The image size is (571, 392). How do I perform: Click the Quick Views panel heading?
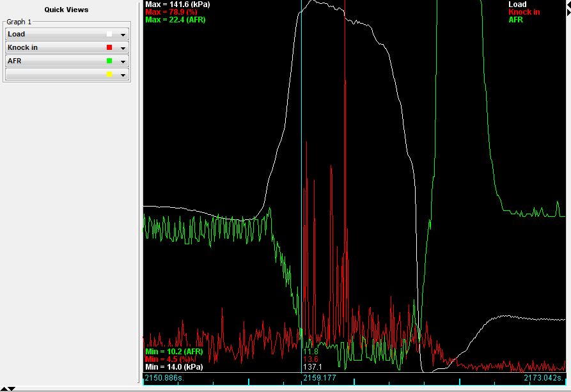[x=66, y=10]
